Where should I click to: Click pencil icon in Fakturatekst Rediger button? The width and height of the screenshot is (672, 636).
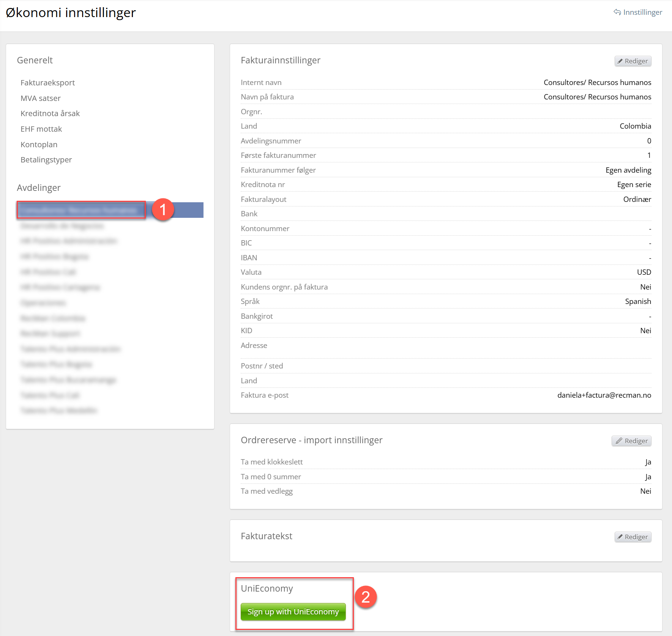click(620, 537)
